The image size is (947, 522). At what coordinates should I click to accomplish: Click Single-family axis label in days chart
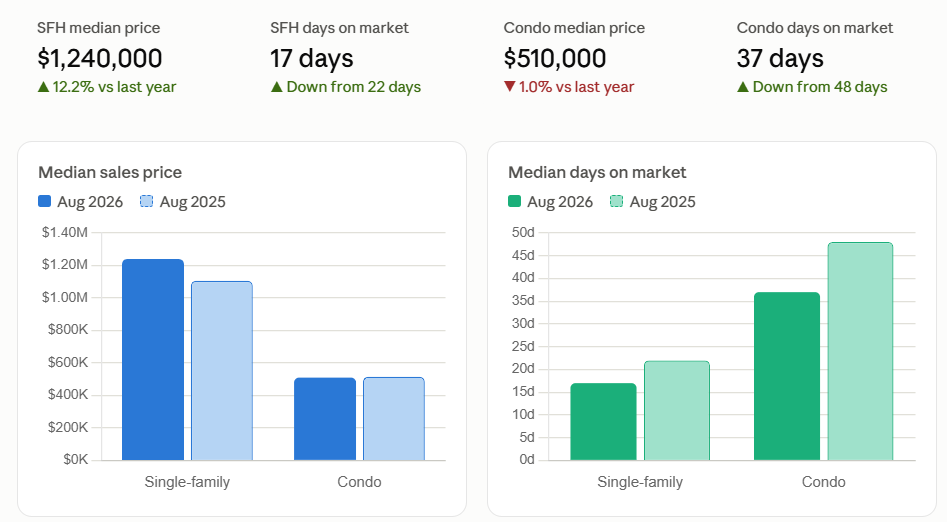(640, 482)
